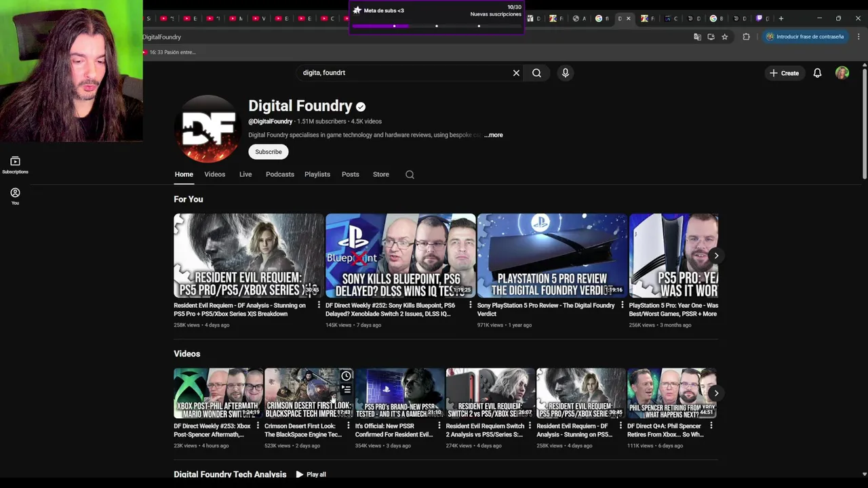Screen dimensions: 868x488
Task: Open Subscriptions in the sidebar
Action: (15, 165)
